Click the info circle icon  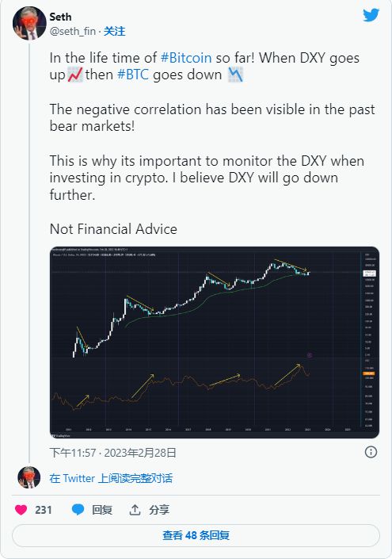click(x=371, y=452)
